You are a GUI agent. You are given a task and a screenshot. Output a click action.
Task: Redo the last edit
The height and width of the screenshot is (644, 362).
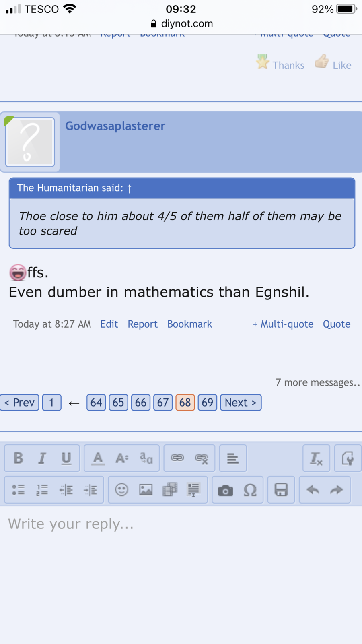(x=337, y=490)
